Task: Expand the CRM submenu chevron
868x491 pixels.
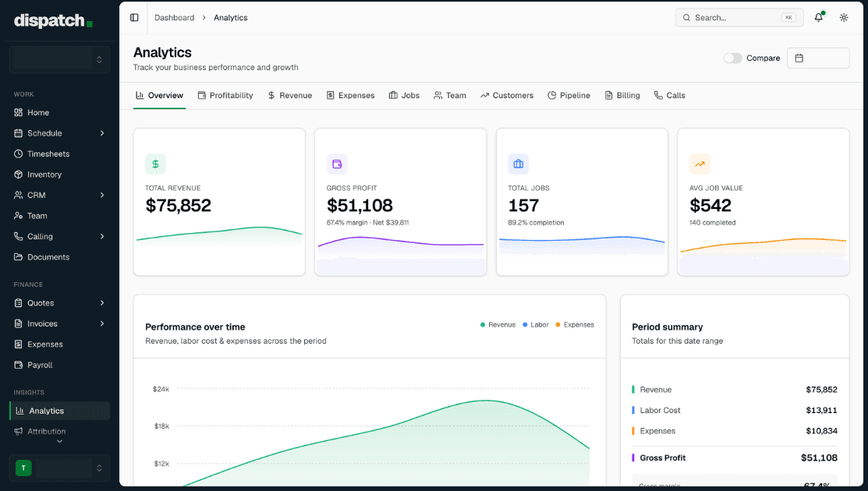Action: pos(102,195)
